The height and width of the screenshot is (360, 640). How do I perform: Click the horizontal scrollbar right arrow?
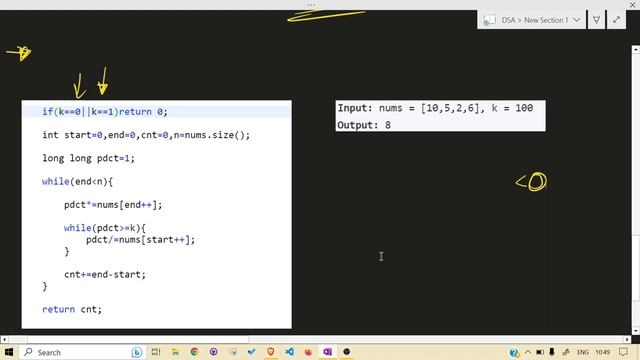pos(627,339)
